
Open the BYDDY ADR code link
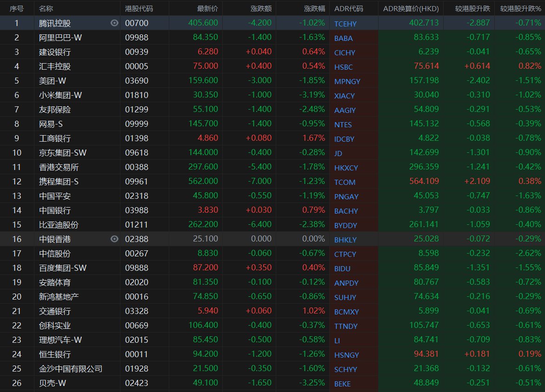click(346, 225)
